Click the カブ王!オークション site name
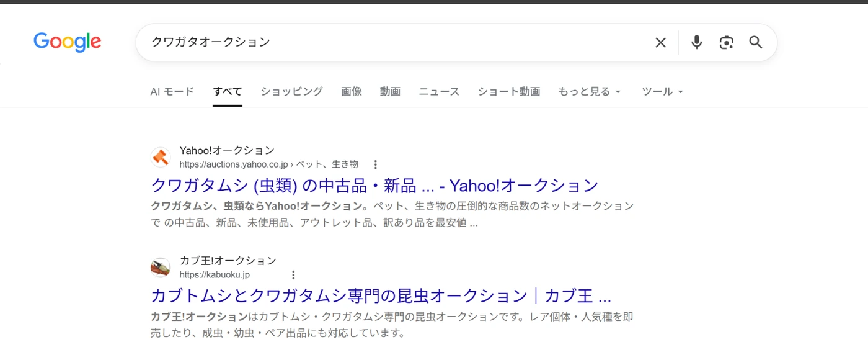The height and width of the screenshot is (347, 868). [x=228, y=261]
